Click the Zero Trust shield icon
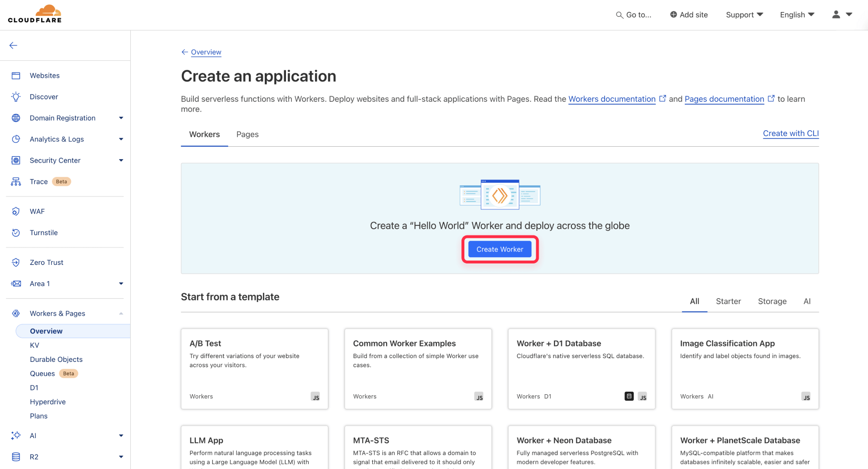The height and width of the screenshot is (469, 868). point(16,262)
